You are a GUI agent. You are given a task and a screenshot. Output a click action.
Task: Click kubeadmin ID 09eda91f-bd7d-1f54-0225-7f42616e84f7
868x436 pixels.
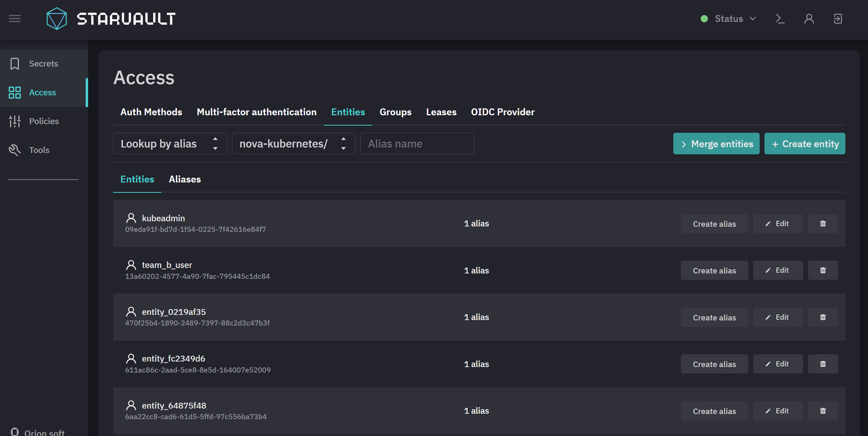pos(195,229)
